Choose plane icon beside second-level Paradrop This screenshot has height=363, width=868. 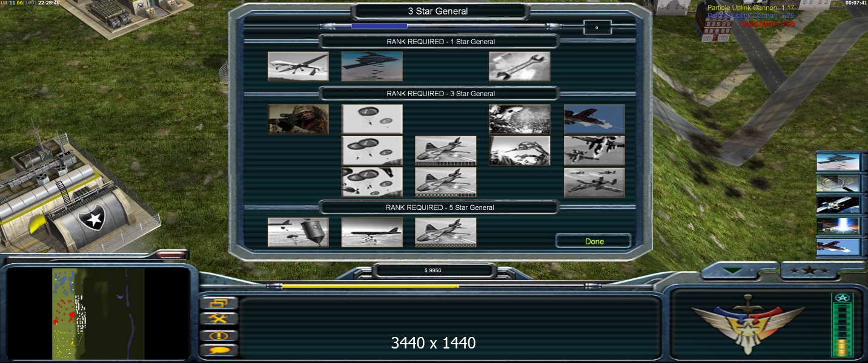446,151
